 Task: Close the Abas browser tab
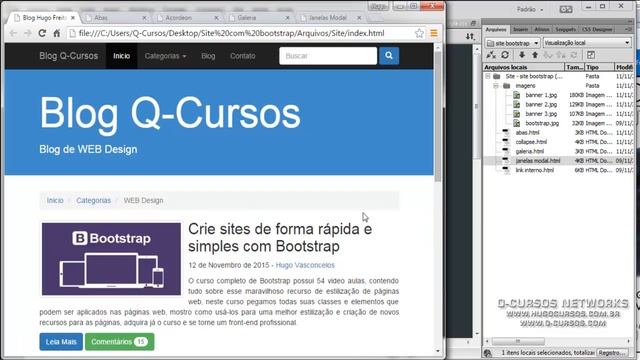click(x=144, y=18)
